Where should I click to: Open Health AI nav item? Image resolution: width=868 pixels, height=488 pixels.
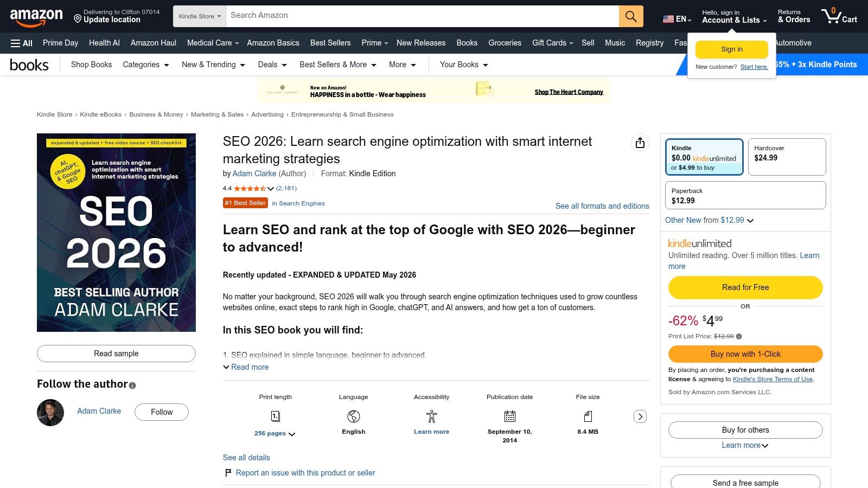point(104,43)
